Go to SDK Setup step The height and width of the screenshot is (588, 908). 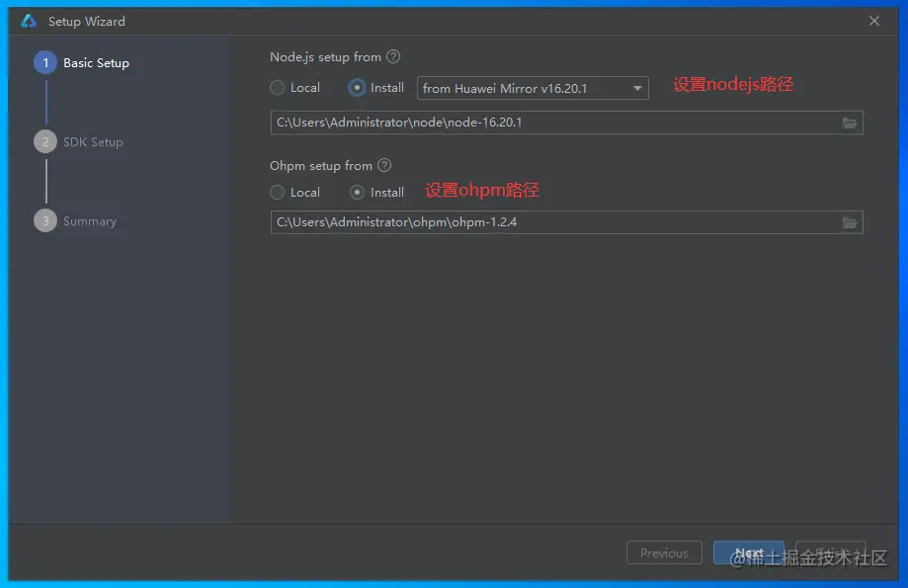click(79, 142)
